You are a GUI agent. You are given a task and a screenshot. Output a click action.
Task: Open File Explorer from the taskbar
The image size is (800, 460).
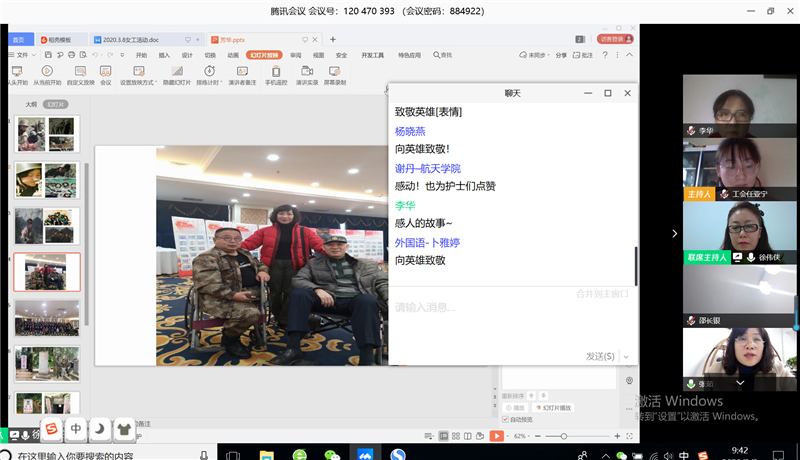(266, 454)
